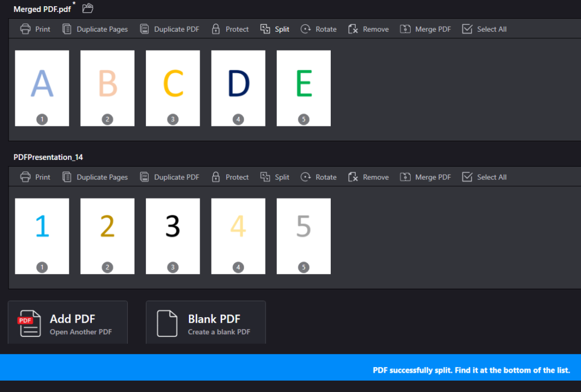This screenshot has width=581, height=392.
Task: Select page thumbnail showing letter E
Action: tap(304, 88)
